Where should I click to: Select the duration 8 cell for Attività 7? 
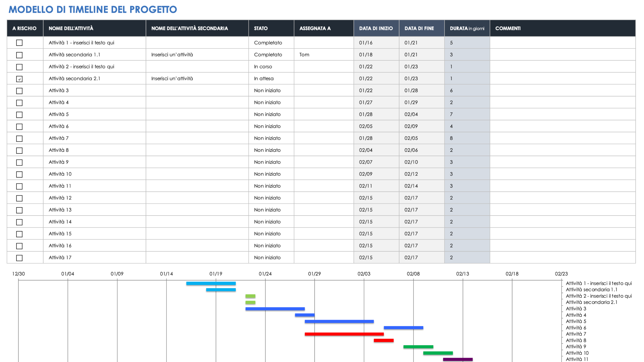[467, 138]
